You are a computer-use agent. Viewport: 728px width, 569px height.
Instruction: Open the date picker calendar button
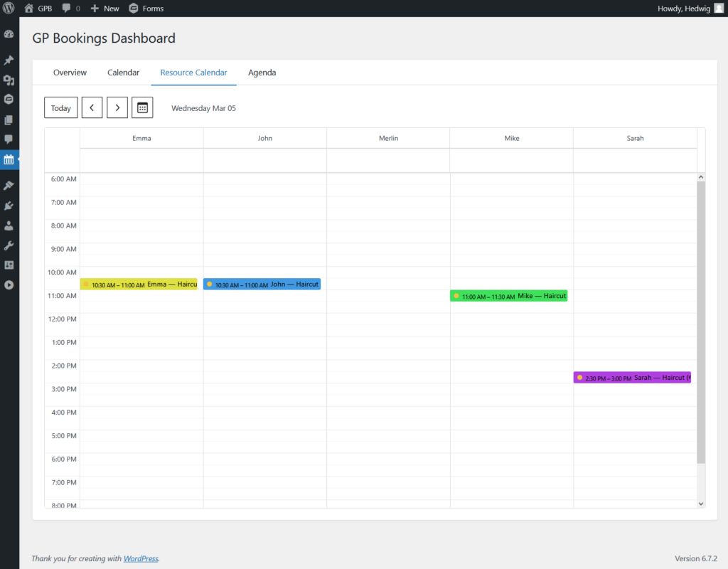click(x=142, y=108)
